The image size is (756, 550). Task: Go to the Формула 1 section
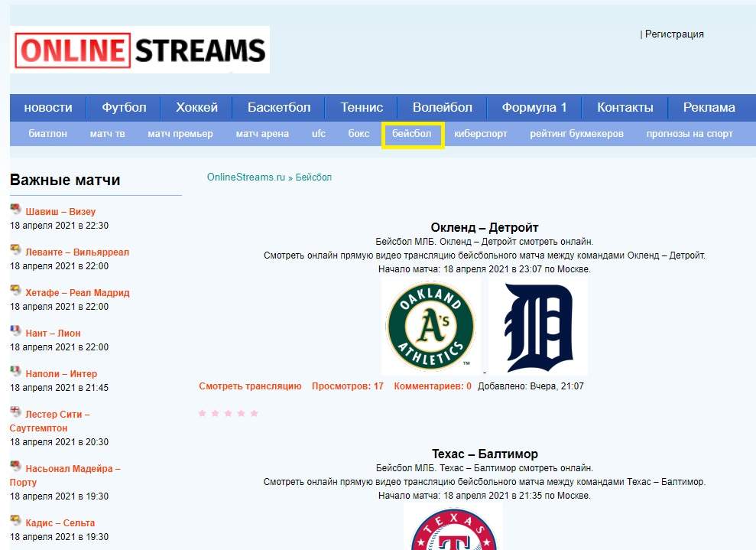(534, 107)
